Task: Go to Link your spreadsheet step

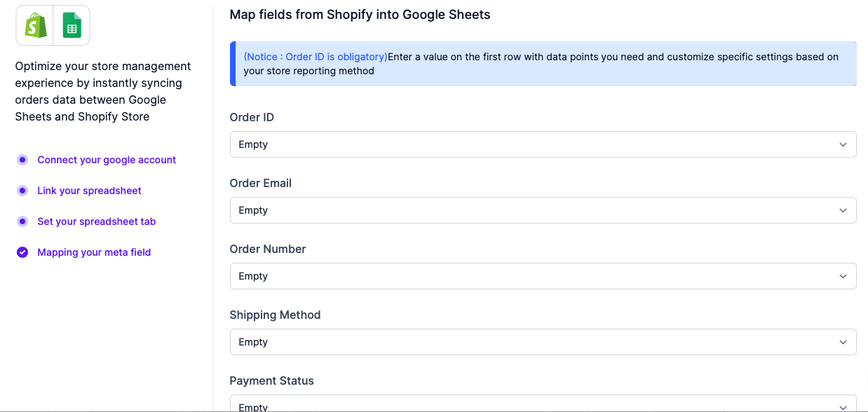Action: click(89, 191)
